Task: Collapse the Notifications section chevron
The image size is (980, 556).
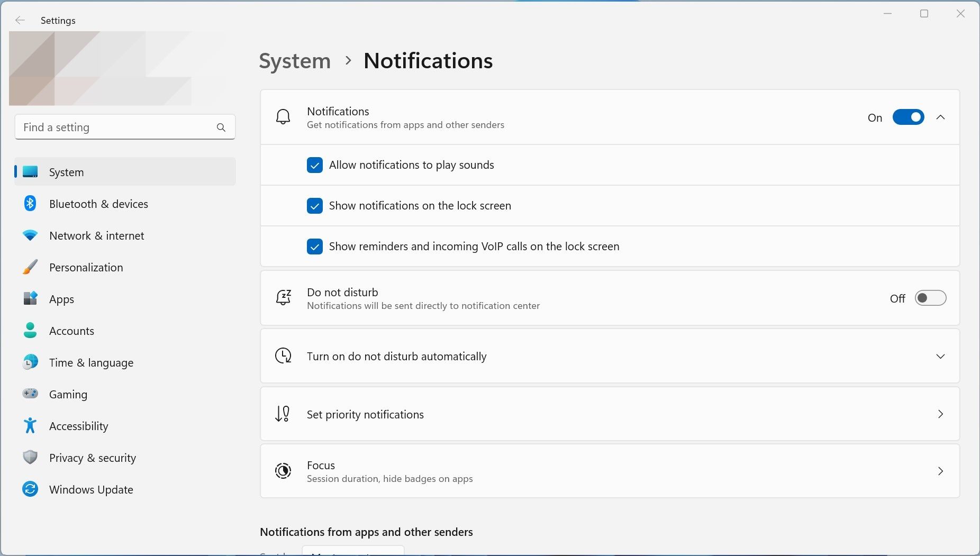Action: click(940, 117)
